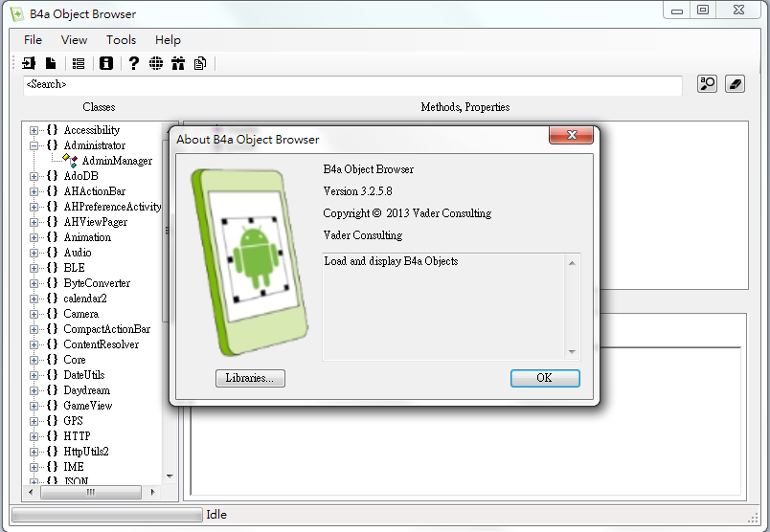This screenshot has width=770, height=532.
Task: Click the list view toolbar icon
Action: [79, 63]
